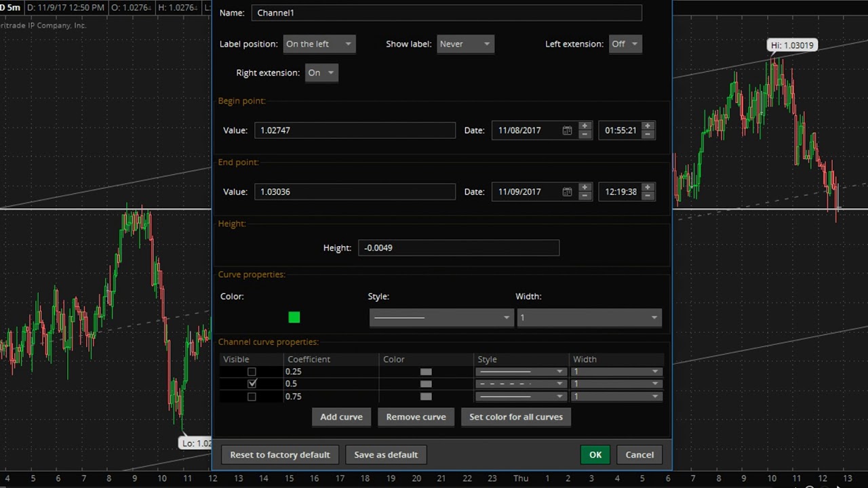Screen dimensions: 868x488
Task: Decrement the End point date with minus
Action: 585,196
